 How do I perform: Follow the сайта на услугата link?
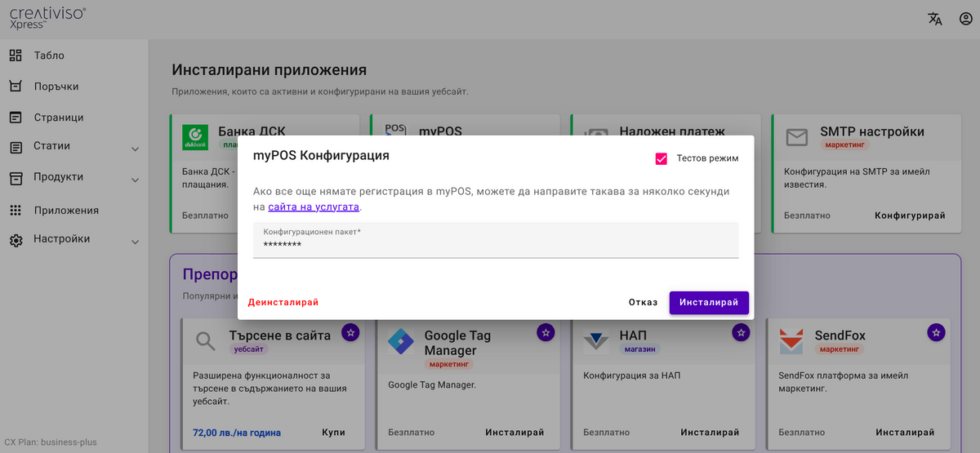tap(314, 207)
